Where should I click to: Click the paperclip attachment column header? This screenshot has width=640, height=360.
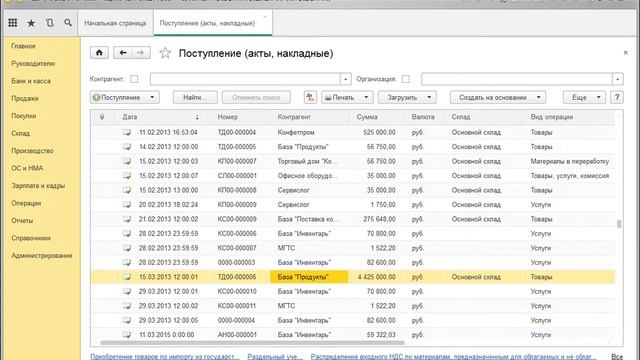point(102,117)
